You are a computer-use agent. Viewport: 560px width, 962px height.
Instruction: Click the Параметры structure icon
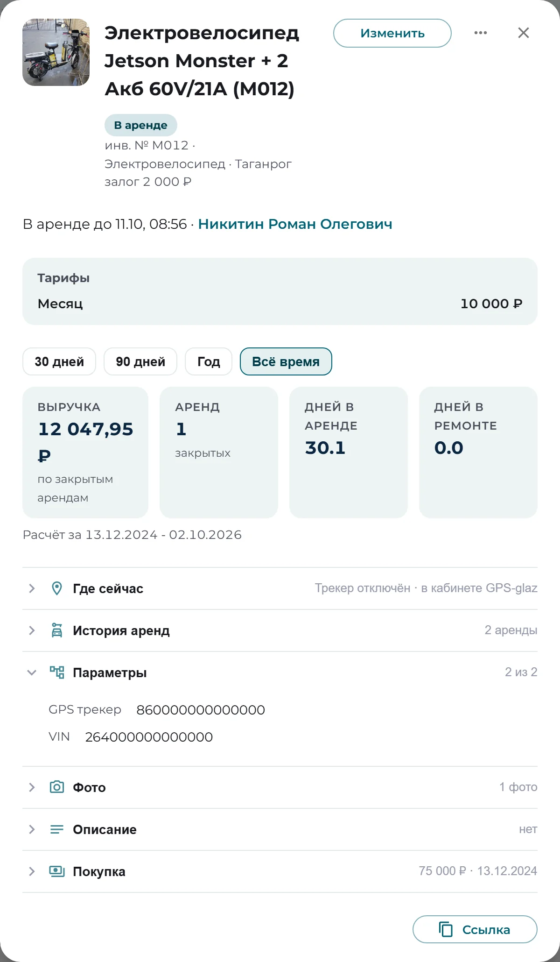click(x=57, y=672)
